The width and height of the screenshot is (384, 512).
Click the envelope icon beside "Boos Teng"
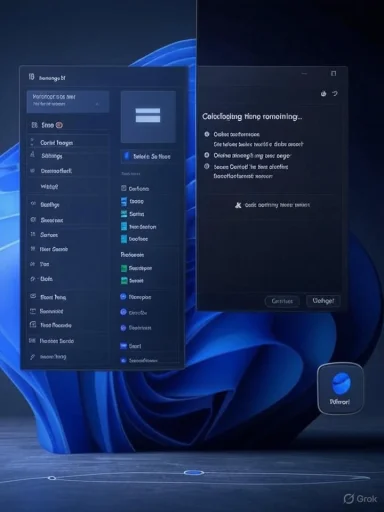33,296
